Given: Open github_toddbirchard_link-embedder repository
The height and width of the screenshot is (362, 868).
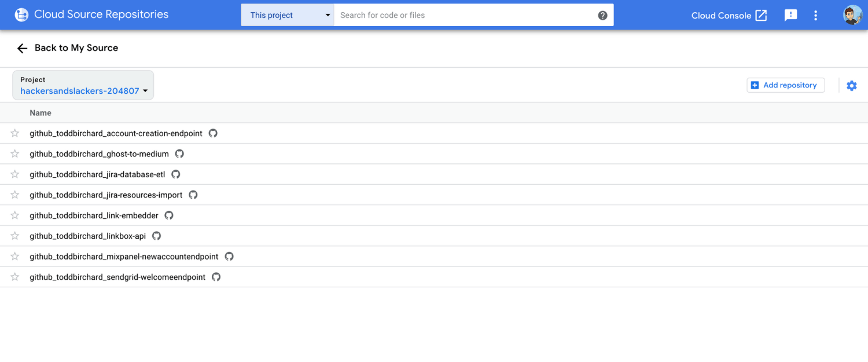Looking at the screenshot, I should (x=94, y=215).
